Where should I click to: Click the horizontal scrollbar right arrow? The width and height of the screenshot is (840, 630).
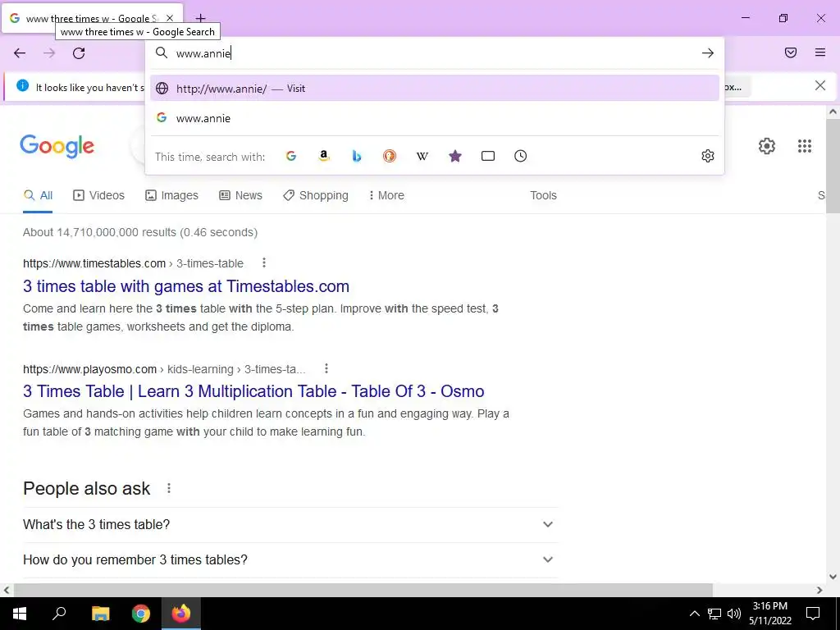tap(819, 591)
